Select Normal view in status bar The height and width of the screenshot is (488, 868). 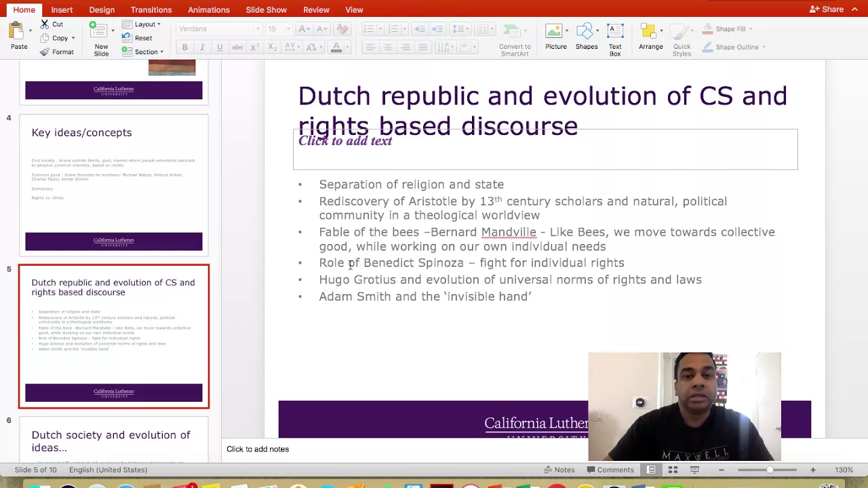click(651, 470)
